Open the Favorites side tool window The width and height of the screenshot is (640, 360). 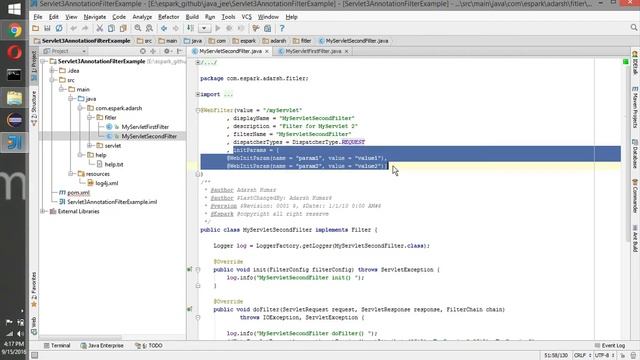34,289
